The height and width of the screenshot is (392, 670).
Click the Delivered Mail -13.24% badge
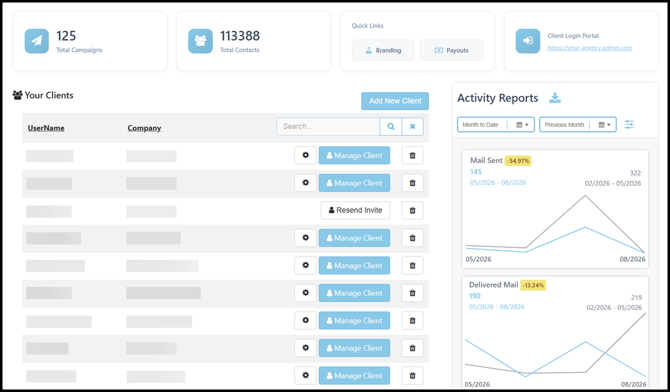533,285
